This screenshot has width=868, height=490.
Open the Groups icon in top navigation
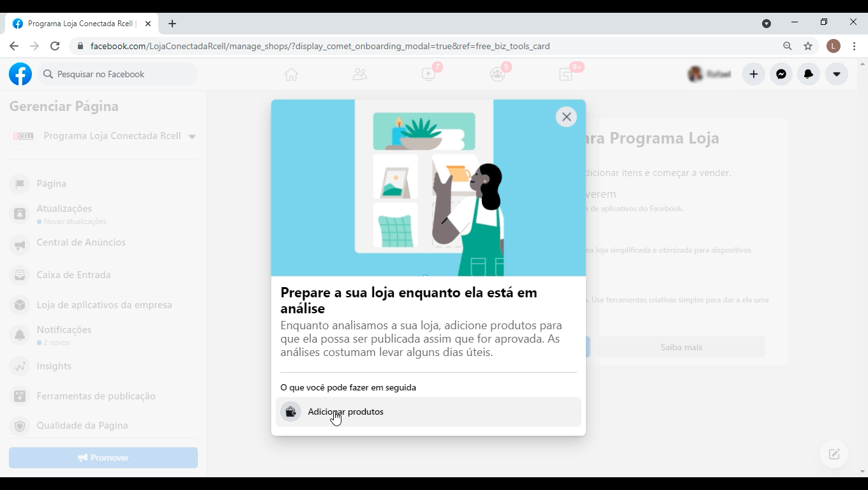coord(498,74)
